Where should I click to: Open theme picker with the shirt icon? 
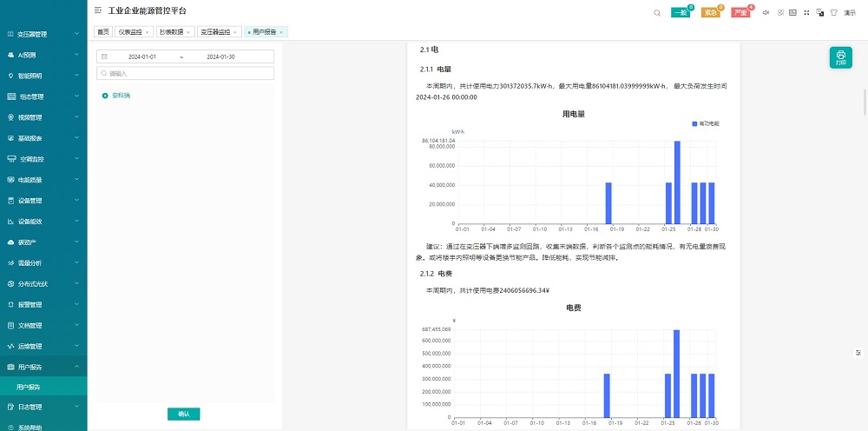tap(833, 12)
